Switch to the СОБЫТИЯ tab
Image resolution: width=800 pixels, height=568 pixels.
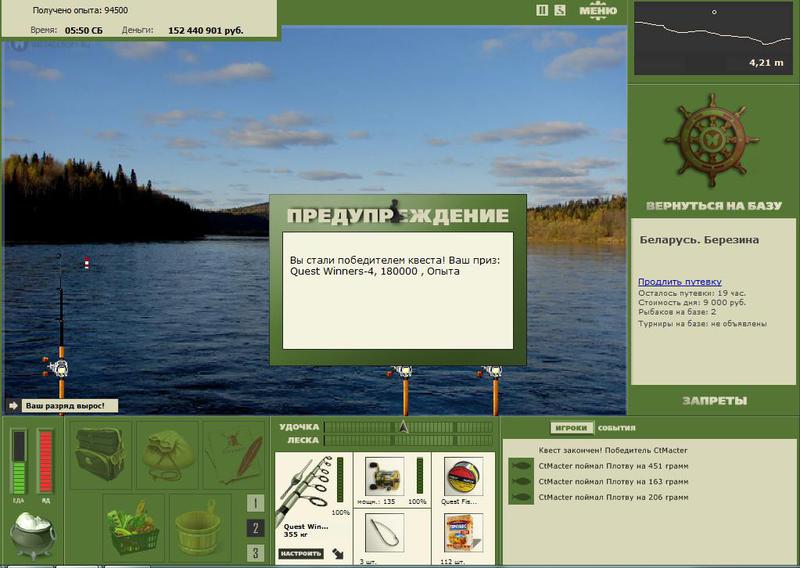pyautogui.click(x=616, y=428)
